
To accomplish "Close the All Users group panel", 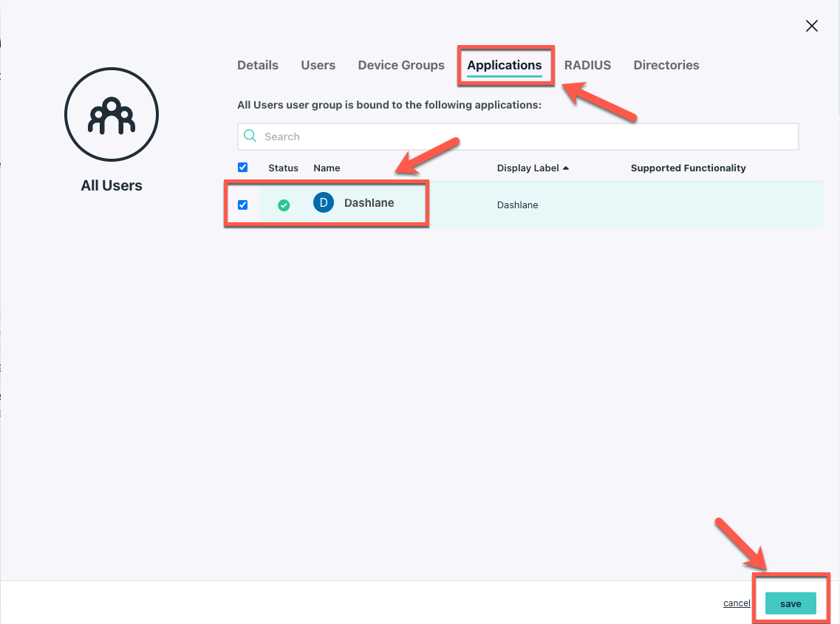I will [812, 26].
